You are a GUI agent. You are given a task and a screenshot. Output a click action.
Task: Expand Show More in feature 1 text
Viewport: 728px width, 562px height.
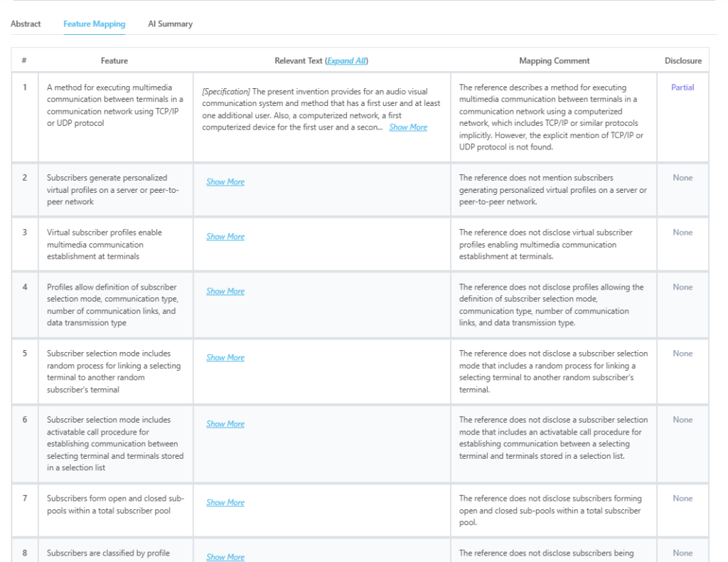(x=408, y=127)
